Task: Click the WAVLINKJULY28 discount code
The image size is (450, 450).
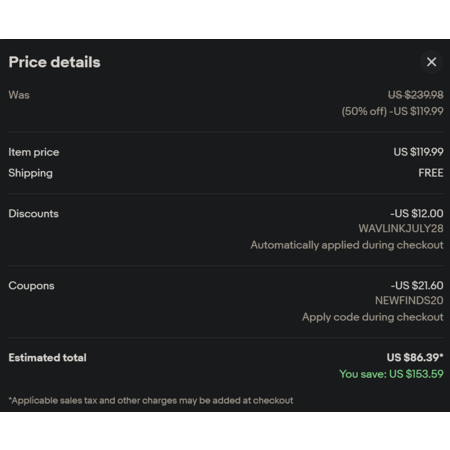Action: 401,229
